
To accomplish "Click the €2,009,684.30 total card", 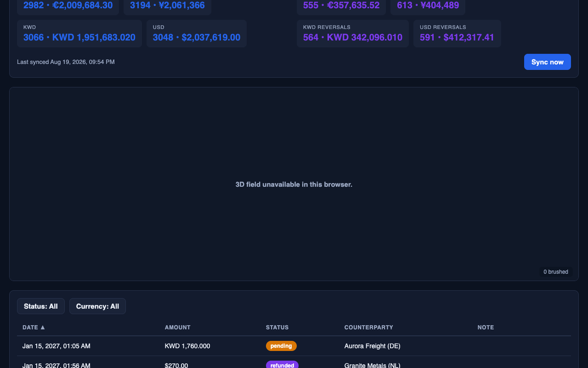I will [68, 7].
